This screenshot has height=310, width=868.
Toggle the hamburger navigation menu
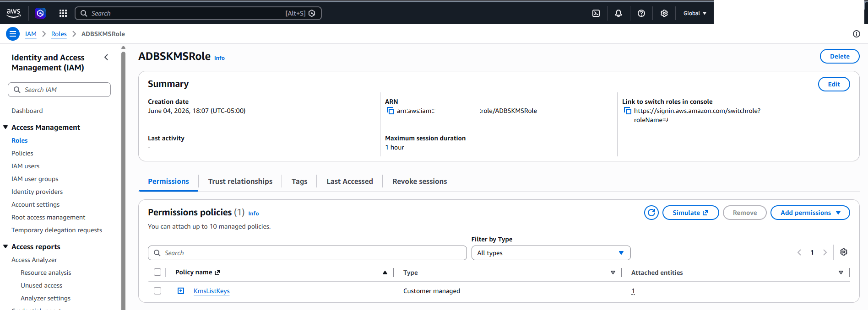(x=13, y=34)
